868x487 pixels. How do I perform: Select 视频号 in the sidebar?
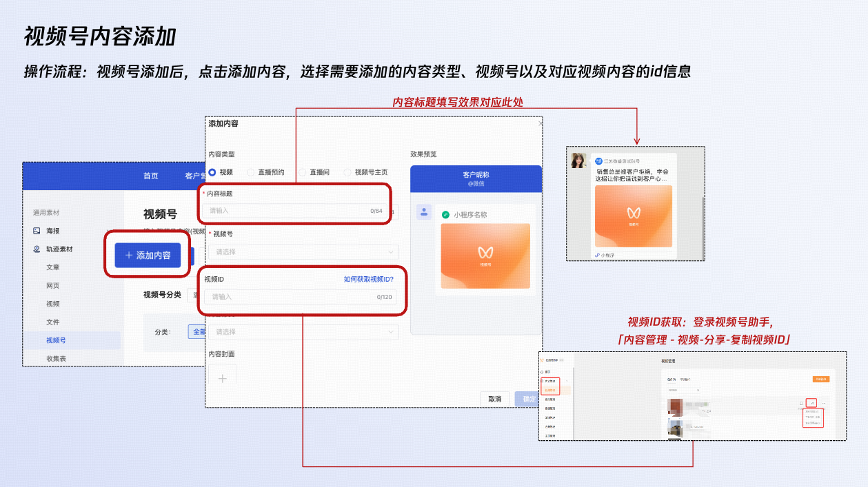57,340
